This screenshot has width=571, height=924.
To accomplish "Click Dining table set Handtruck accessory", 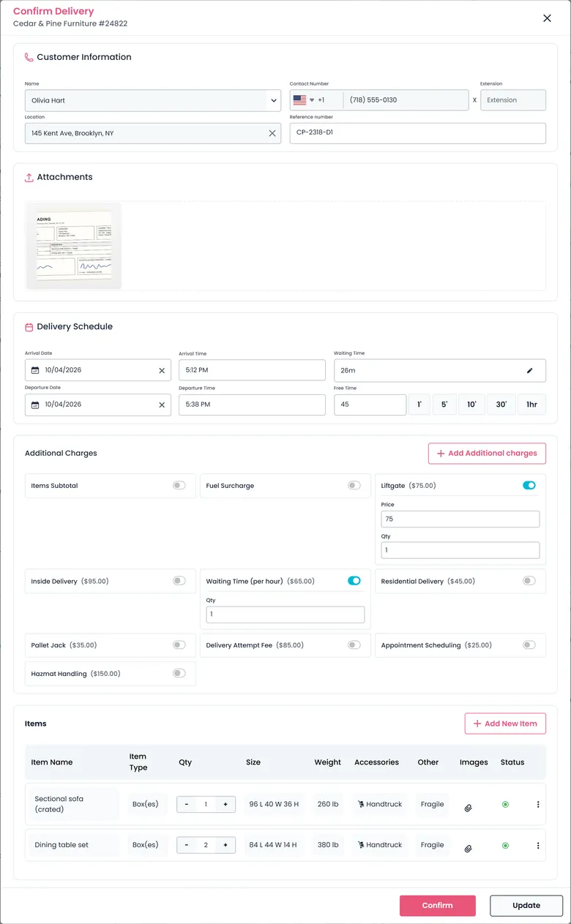I will coord(380,845).
